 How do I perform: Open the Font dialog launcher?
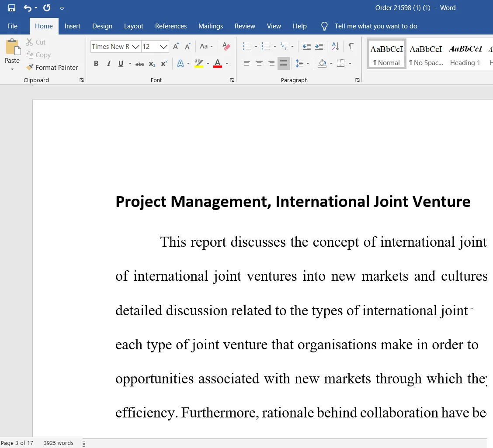[x=232, y=80]
